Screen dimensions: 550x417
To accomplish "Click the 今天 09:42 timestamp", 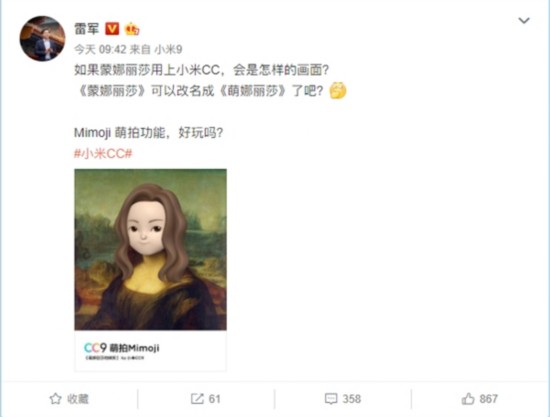I will coord(100,49).
